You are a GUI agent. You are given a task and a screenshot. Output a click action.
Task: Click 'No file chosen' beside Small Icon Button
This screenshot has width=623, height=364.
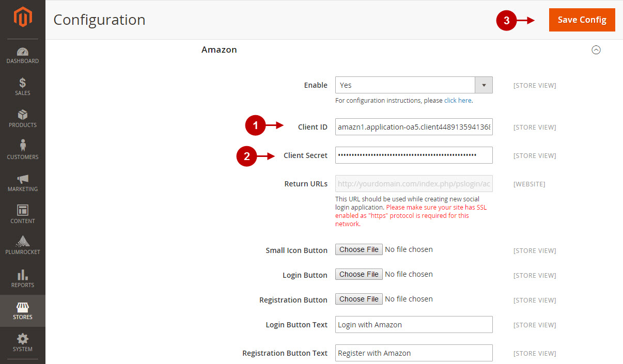pos(409,249)
